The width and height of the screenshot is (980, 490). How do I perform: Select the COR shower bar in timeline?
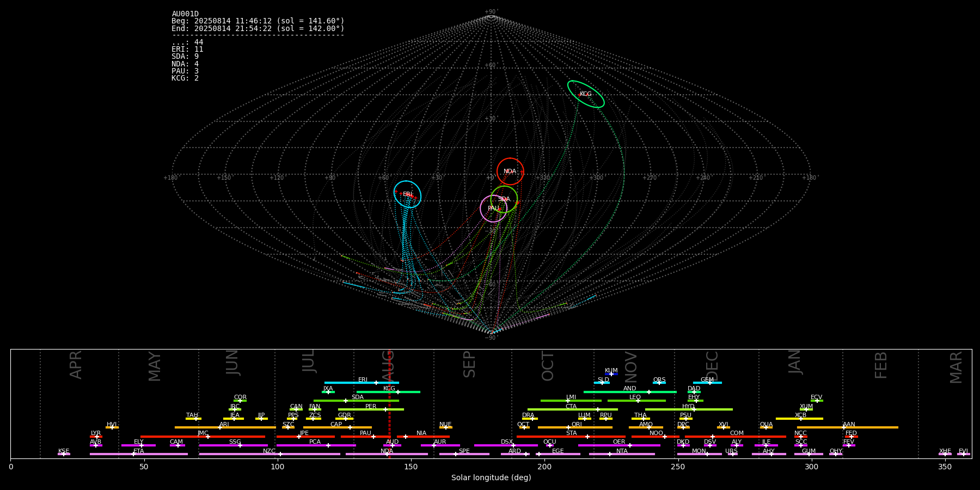coord(240,401)
